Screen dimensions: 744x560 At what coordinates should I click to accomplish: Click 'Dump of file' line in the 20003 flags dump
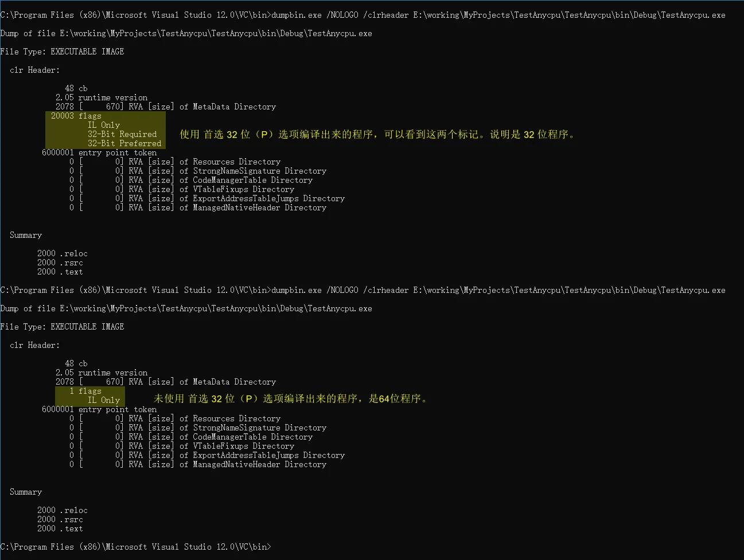click(x=186, y=33)
